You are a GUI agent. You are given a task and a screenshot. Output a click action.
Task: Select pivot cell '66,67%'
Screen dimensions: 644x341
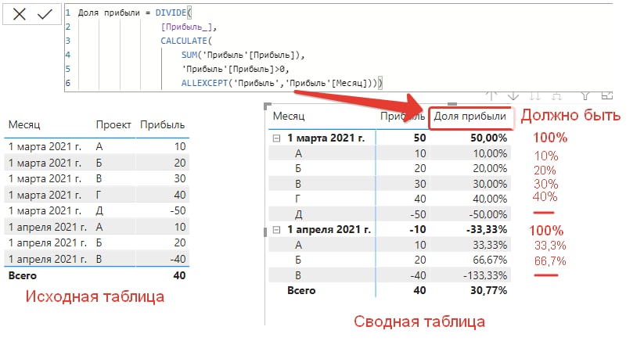pos(490,260)
